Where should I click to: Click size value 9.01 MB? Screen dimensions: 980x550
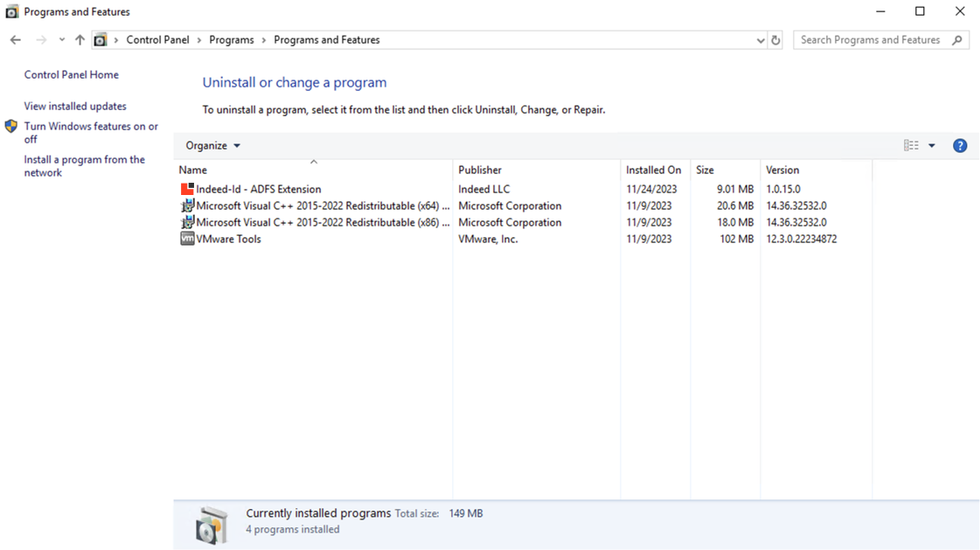point(735,189)
